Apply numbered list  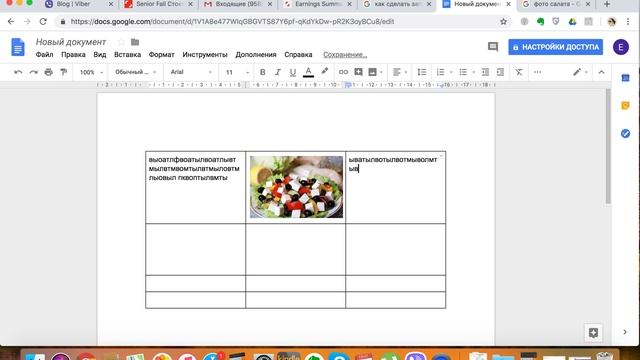(x=440, y=72)
